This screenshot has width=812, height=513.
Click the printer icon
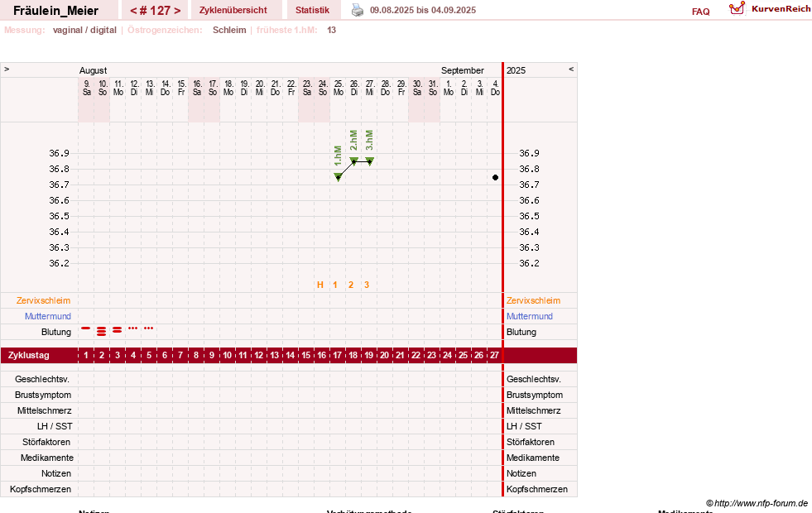pyautogui.click(x=358, y=10)
